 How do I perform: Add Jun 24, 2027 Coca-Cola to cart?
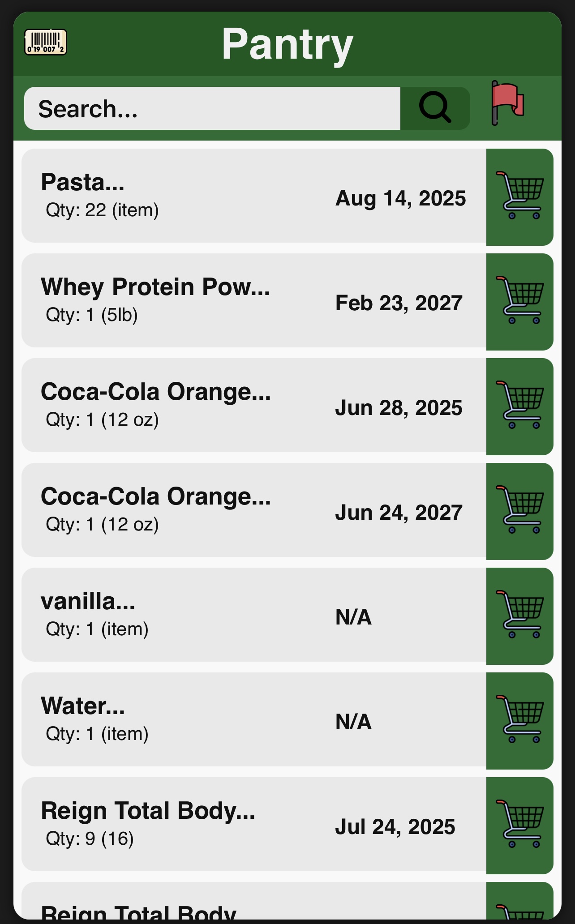[x=519, y=511]
